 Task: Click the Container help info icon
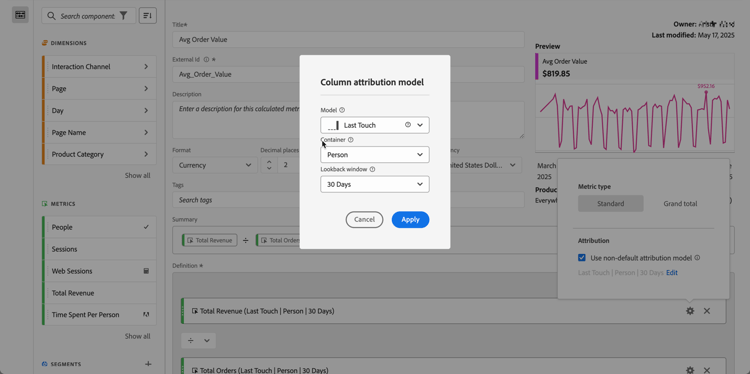pos(351,140)
